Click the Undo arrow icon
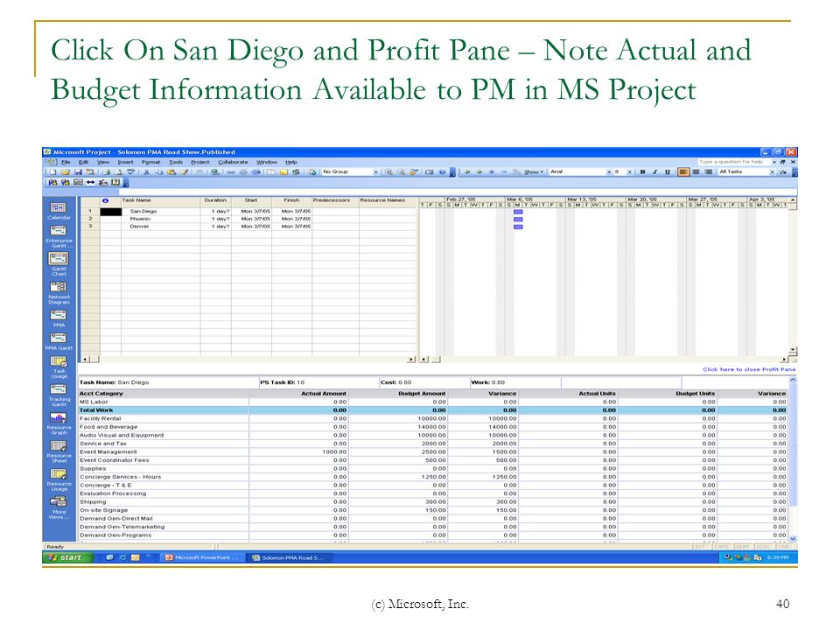Screen dimensions: 840x630 pyautogui.click(x=199, y=172)
